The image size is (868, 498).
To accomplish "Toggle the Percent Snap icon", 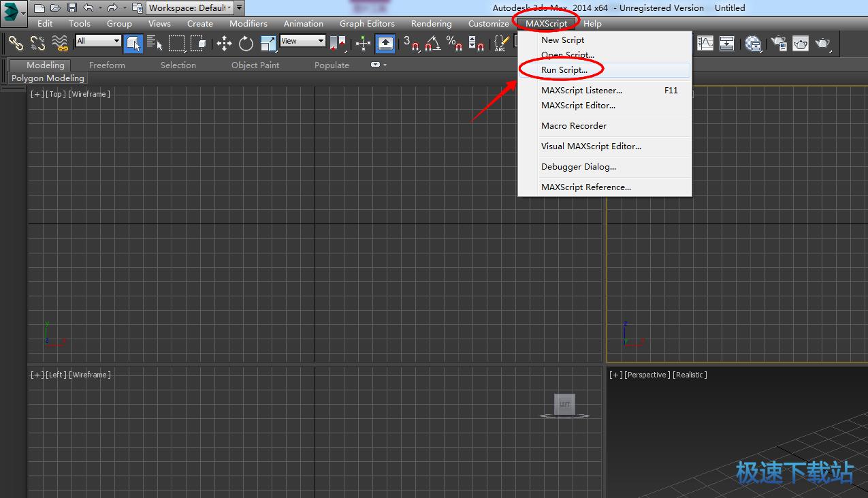I will (455, 44).
